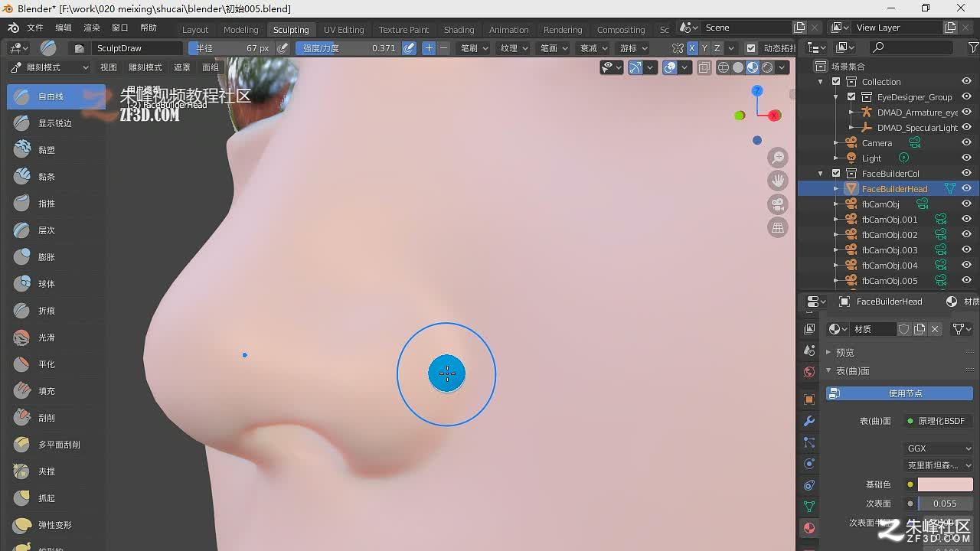The width and height of the screenshot is (980, 551).
Task: Click the add (+) brush direction button
Action: [429, 48]
